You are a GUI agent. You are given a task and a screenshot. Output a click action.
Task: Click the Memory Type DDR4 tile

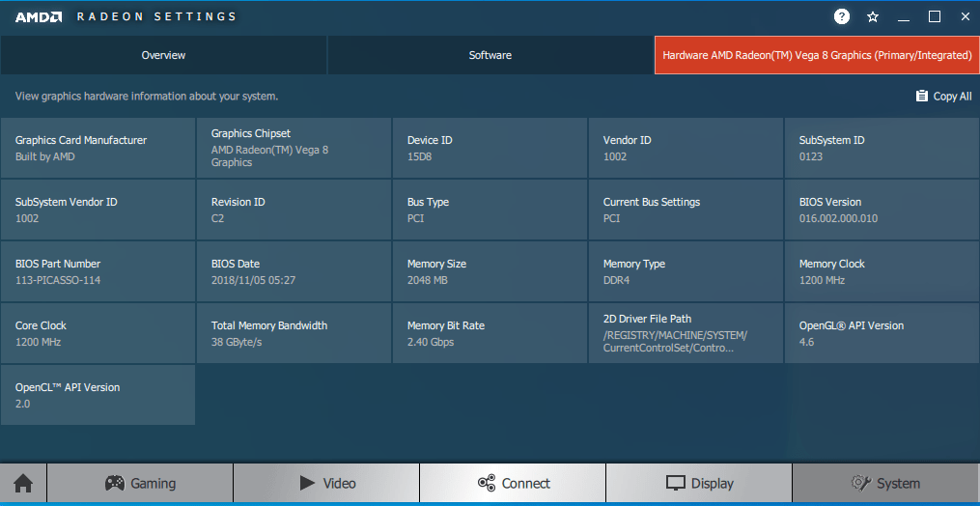tap(686, 271)
